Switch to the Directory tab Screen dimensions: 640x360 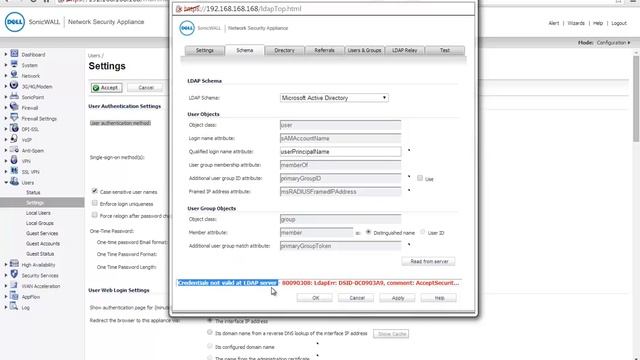(284, 50)
